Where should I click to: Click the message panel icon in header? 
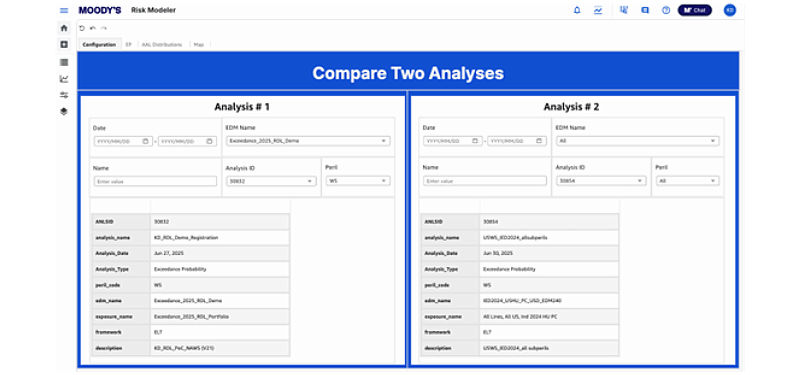click(645, 10)
